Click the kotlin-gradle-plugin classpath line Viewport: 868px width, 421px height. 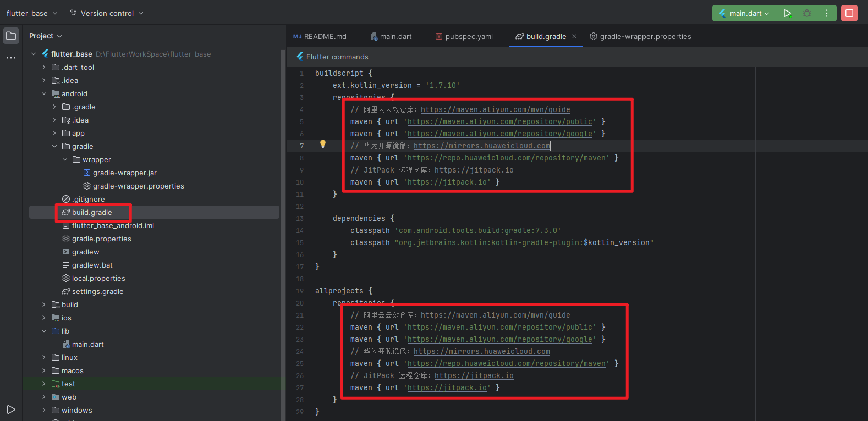point(502,242)
